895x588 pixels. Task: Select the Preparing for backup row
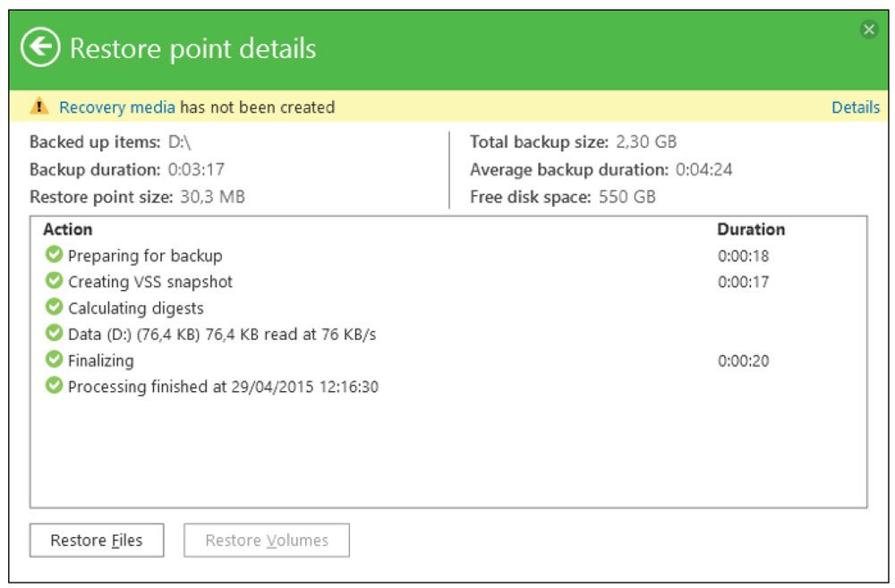coord(145,256)
